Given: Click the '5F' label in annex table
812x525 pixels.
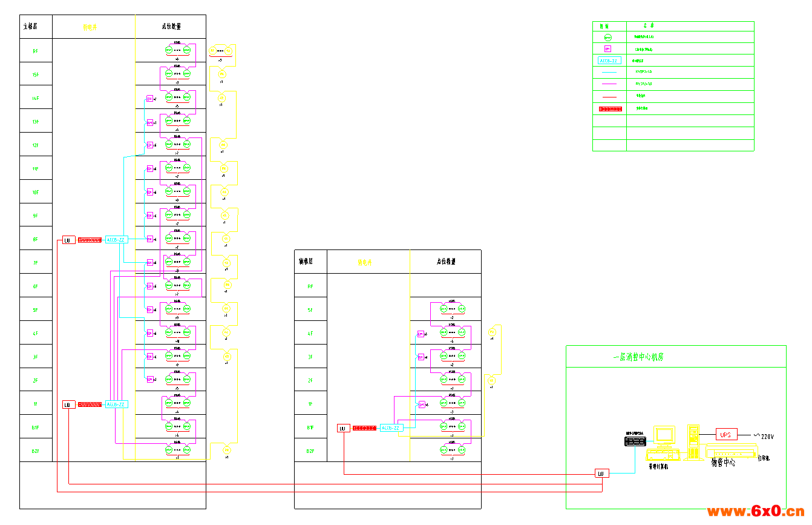Looking at the screenshot, I should (310, 310).
